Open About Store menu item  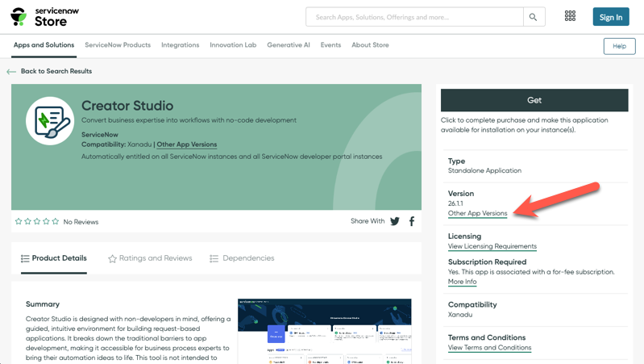point(370,45)
